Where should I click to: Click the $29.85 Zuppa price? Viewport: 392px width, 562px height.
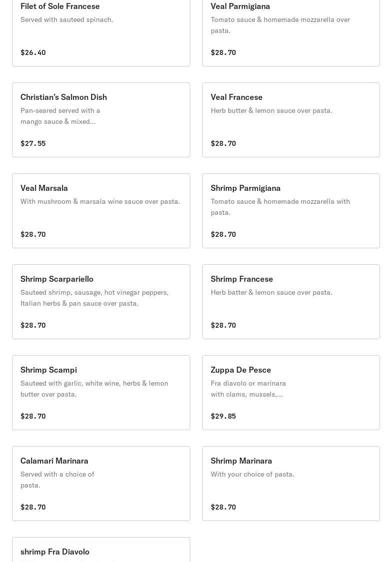[x=223, y=416]
